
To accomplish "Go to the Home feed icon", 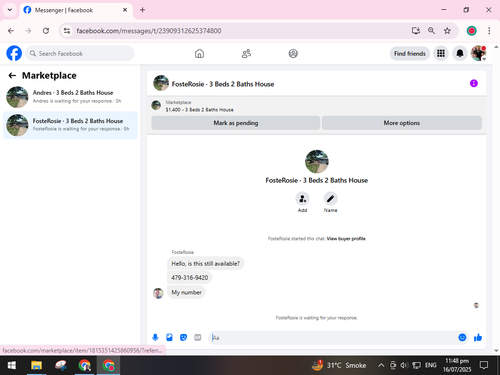I will point(199,53).
